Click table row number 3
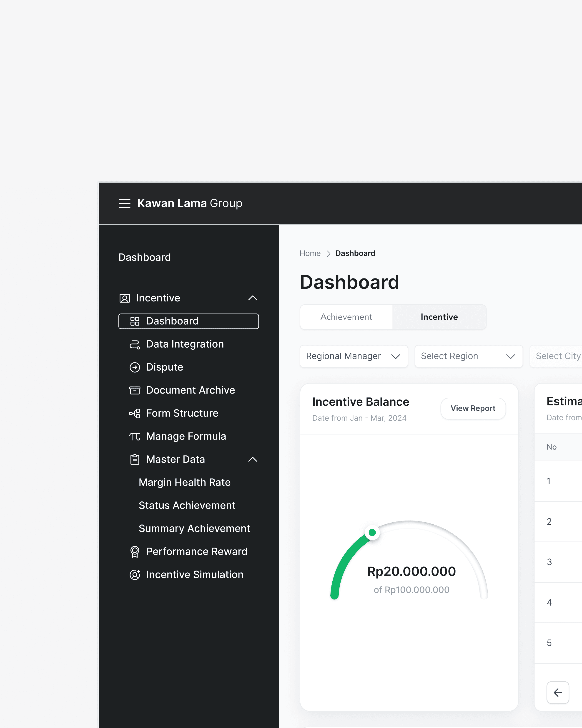582x728 pixels. [549, 563]
